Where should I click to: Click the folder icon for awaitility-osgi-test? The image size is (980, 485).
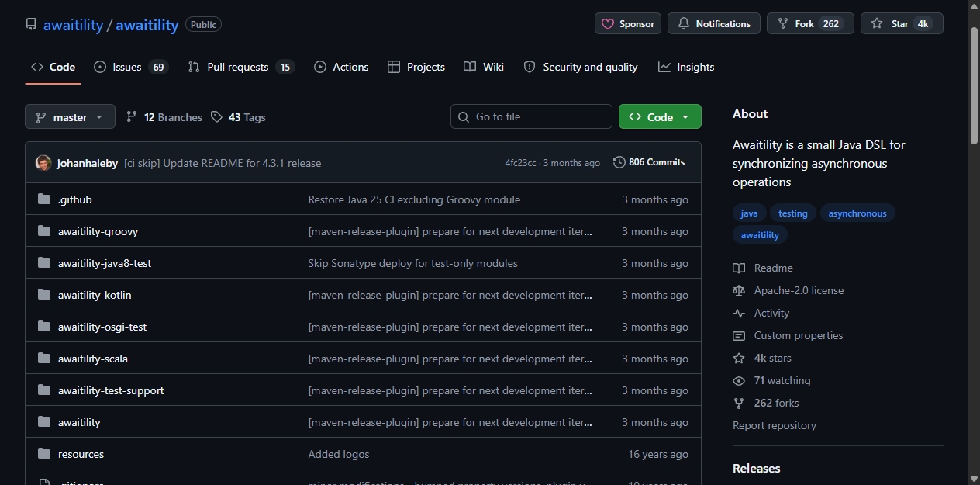[x=44, y=327]
